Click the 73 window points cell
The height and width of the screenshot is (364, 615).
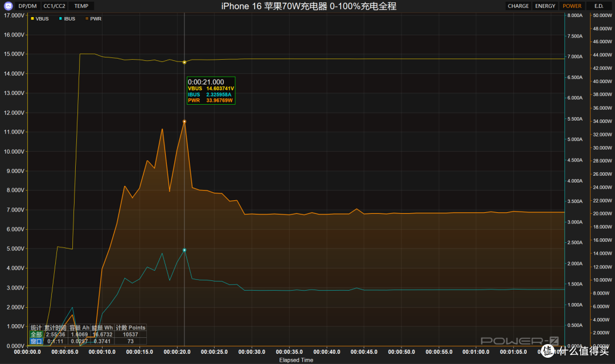pos(130,341)
